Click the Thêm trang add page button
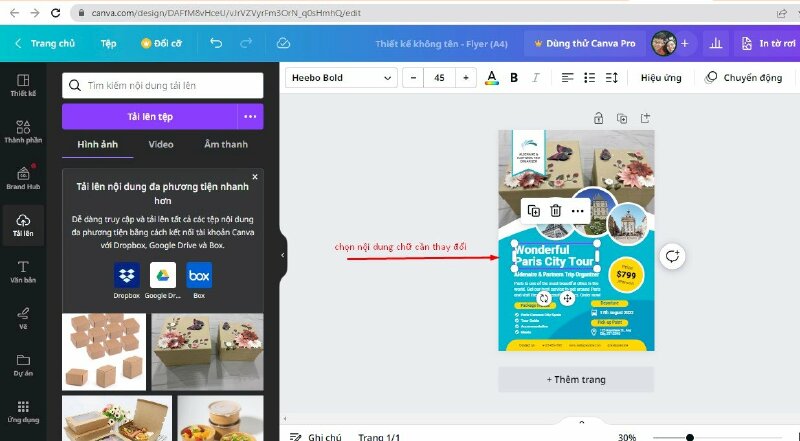The width and height of the screenshot is (800, 441). click(x=576, y=380)
